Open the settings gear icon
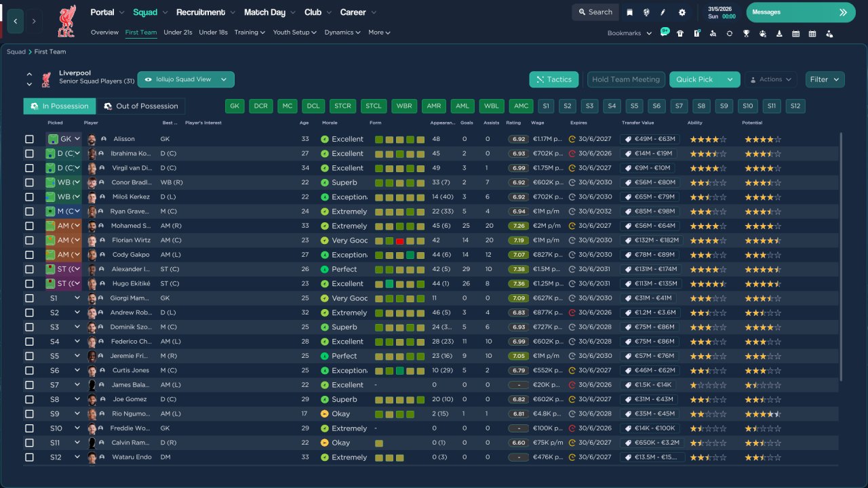 pos(682,12)
